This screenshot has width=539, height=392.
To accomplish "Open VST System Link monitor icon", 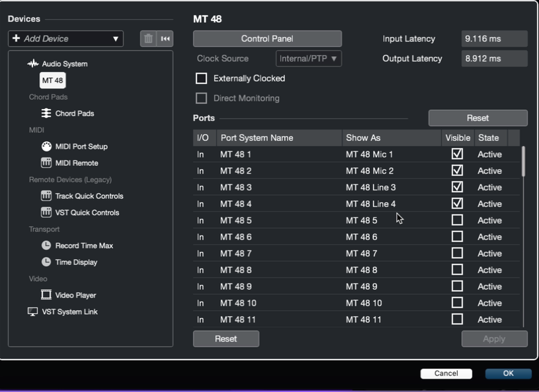I will pos(32,311).
